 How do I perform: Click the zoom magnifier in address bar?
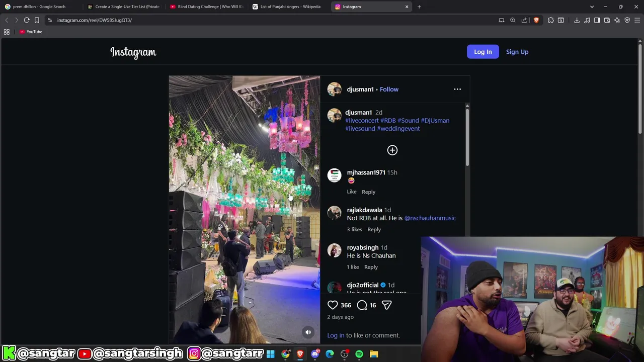[513, 20]
